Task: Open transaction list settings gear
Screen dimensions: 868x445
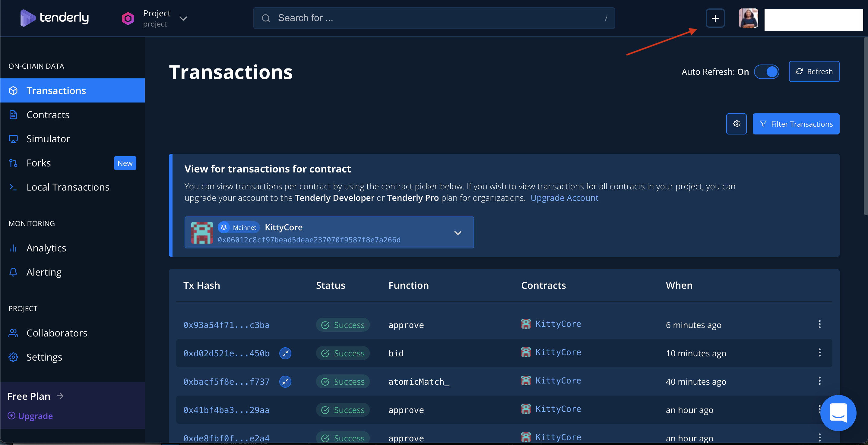Action: click(x=736, y=124)
